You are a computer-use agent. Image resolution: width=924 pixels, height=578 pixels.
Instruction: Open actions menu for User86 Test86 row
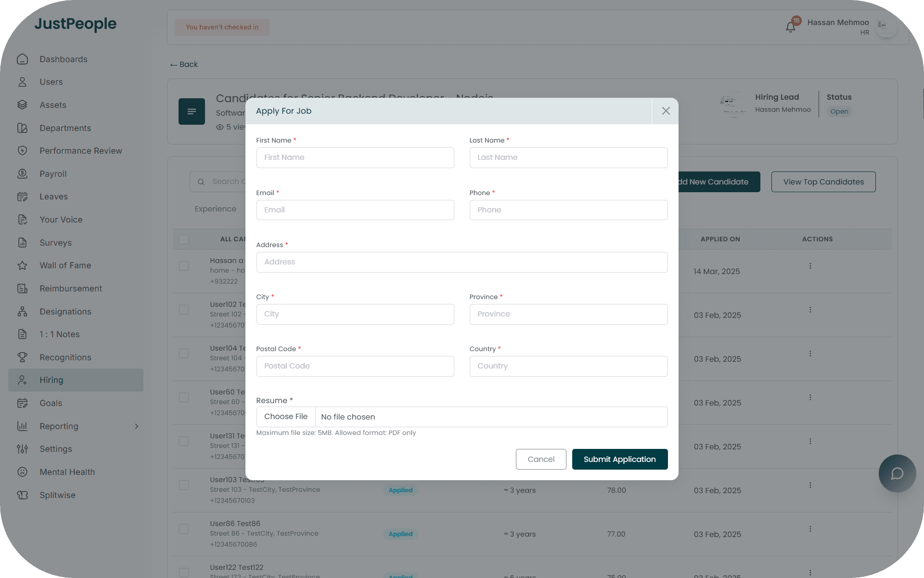coord(810,529)
